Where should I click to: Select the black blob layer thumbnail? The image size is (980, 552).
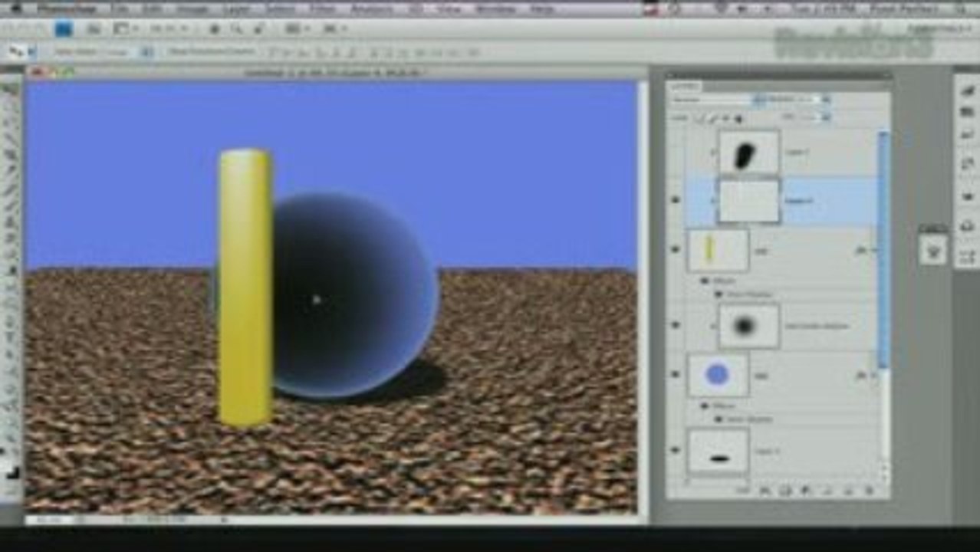(x=748, y=153)
